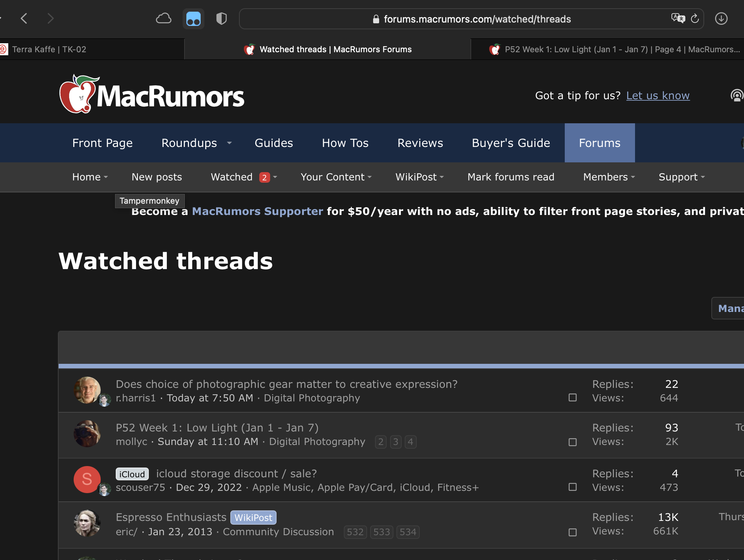The image size is (744, 560).
Task: Open the Apple Music, Apple Pay/Card forum link
Action: (x=366, y=487)
